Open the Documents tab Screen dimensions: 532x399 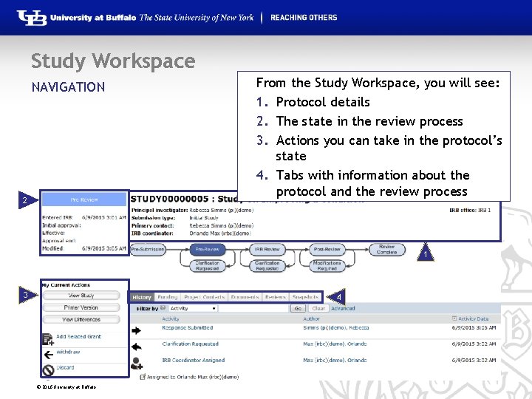(245, 297)
